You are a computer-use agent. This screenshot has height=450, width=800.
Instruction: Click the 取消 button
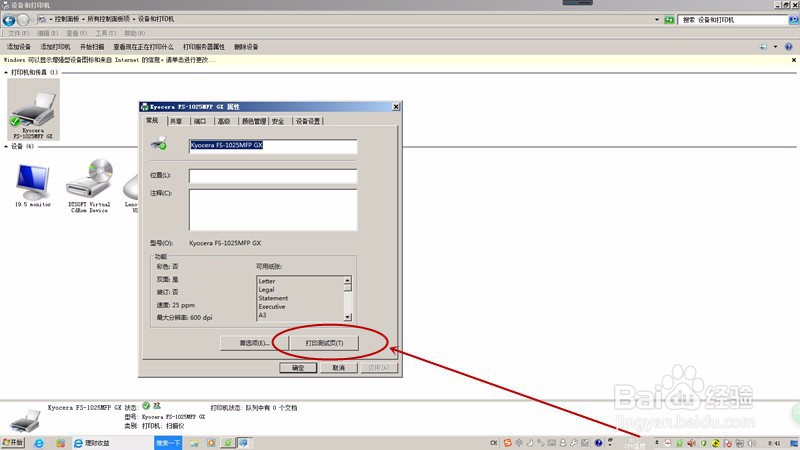[339, 367]
